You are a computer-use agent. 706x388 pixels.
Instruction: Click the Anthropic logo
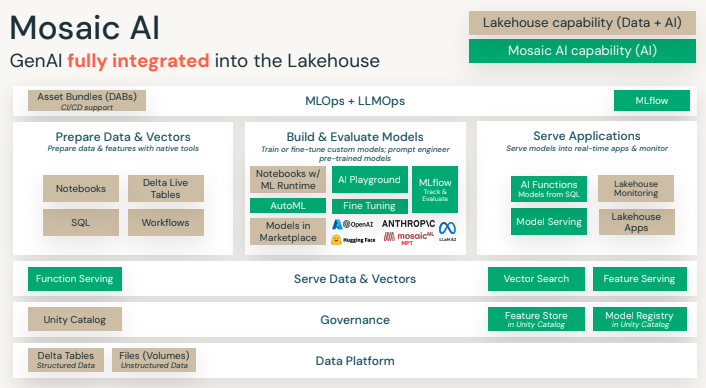(408, 223)
